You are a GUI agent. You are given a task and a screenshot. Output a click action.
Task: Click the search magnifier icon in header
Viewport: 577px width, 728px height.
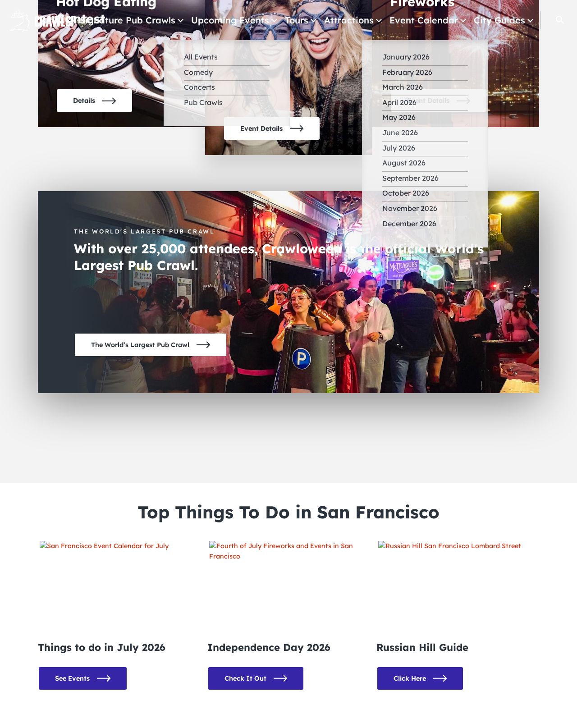point(560,20)
